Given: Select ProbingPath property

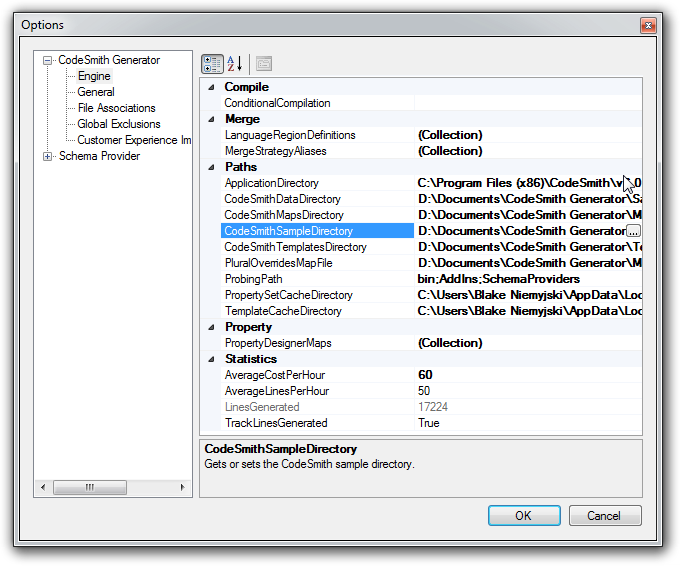Looking at the screenshot, I should click(317, 279).
